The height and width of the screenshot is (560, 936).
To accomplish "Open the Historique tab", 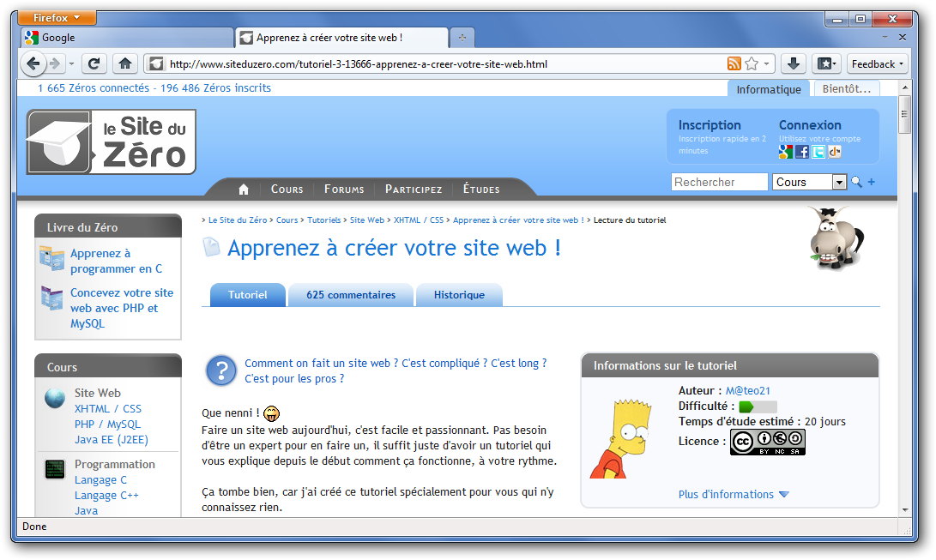I will 459,295.
